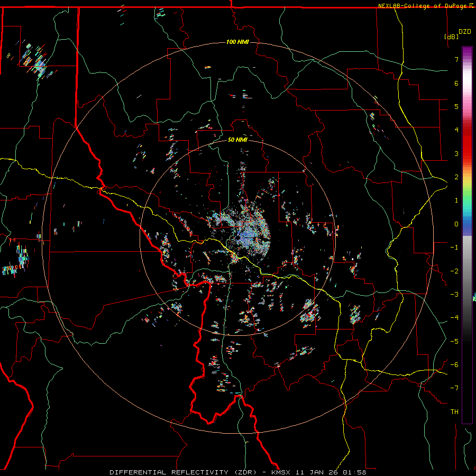Viewport: 476px width, 476px height.
Task: Click the legend value 0
Action: 456,224
